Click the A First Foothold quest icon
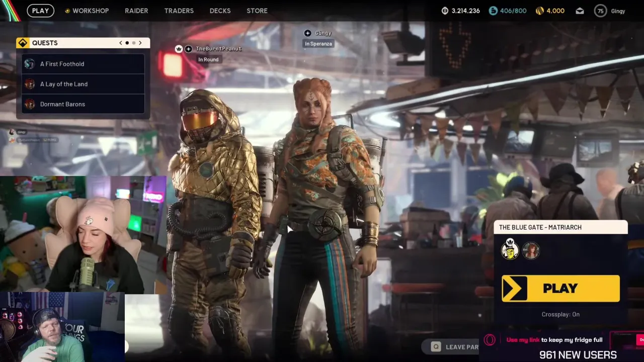Viewport: 644px width, 362px height. (x=30, y=64)
